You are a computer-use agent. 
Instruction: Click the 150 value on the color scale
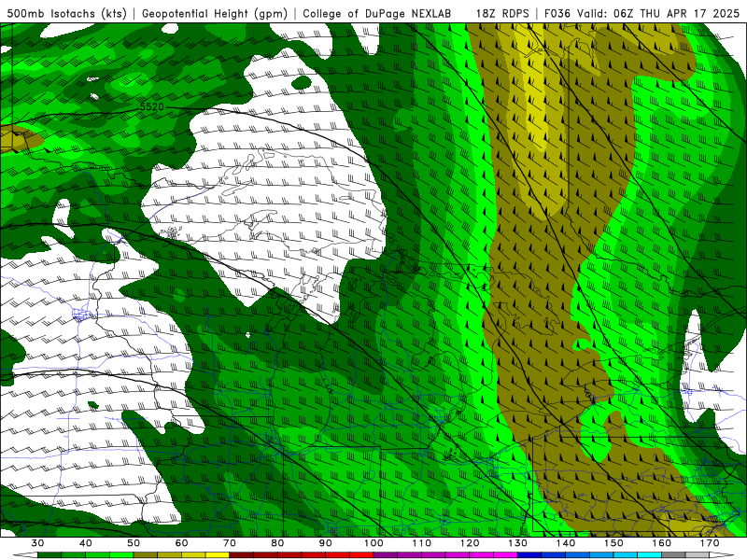[613, 543]
